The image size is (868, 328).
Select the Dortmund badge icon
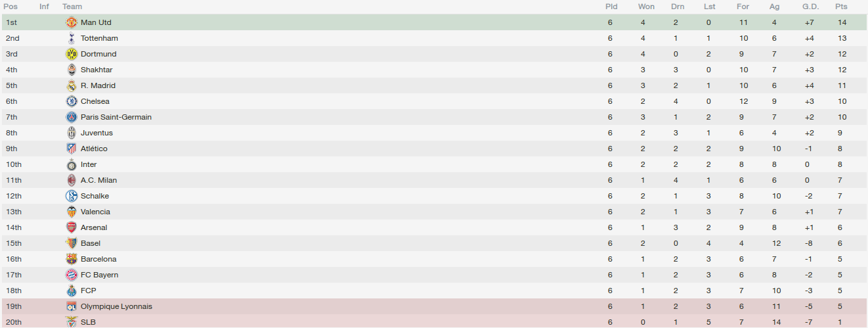tap(72, 54)
